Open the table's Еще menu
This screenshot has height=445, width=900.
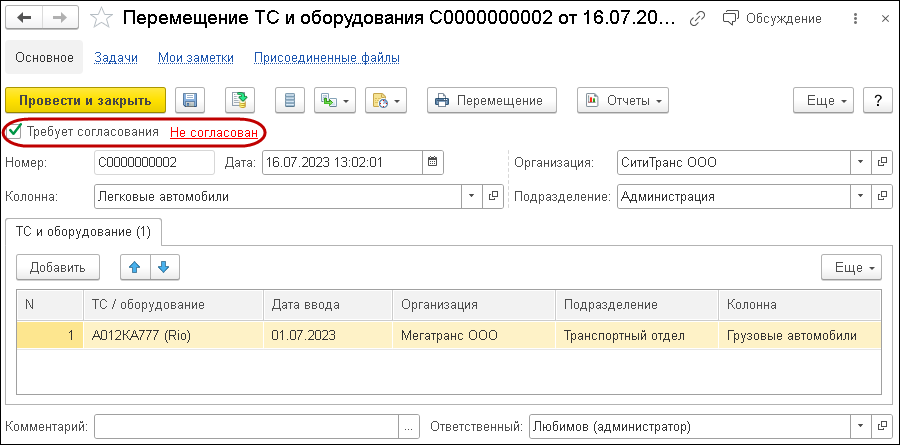tap(851, 268)
